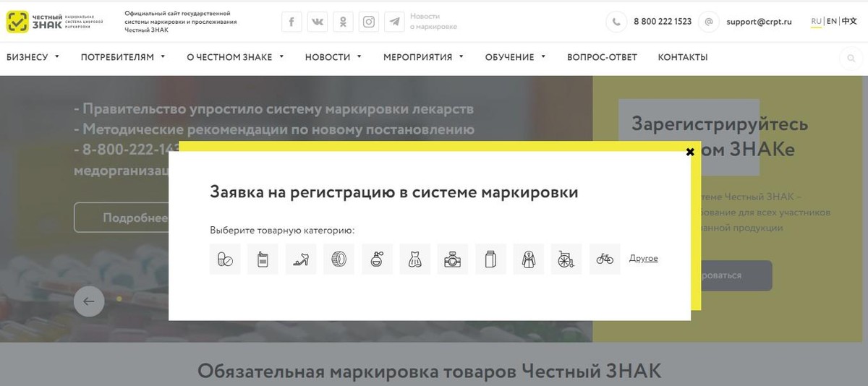Switch site language to Chinese 中文
Screen dimensions: 868x386
click(x=849, y=22)
